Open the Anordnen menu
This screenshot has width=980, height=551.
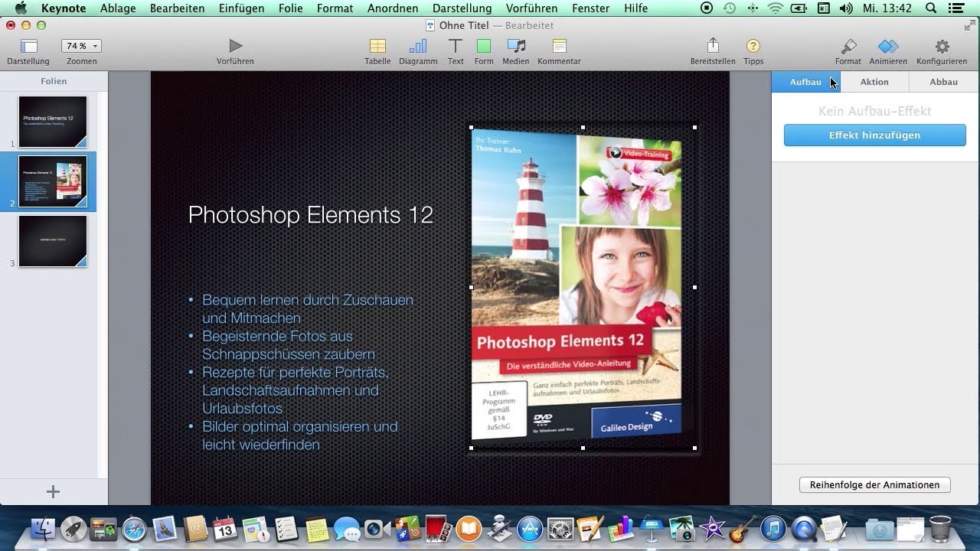393,8
